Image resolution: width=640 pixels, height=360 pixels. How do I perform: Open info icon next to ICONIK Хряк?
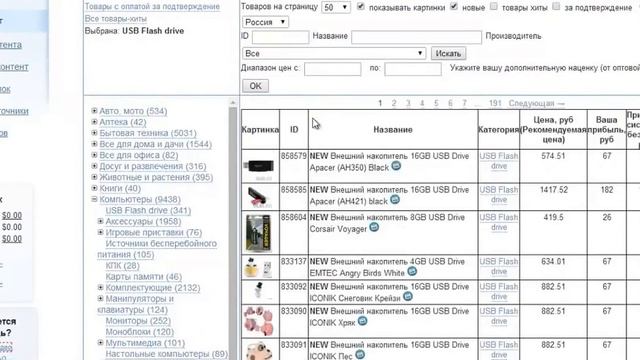(x=362, y=321)
